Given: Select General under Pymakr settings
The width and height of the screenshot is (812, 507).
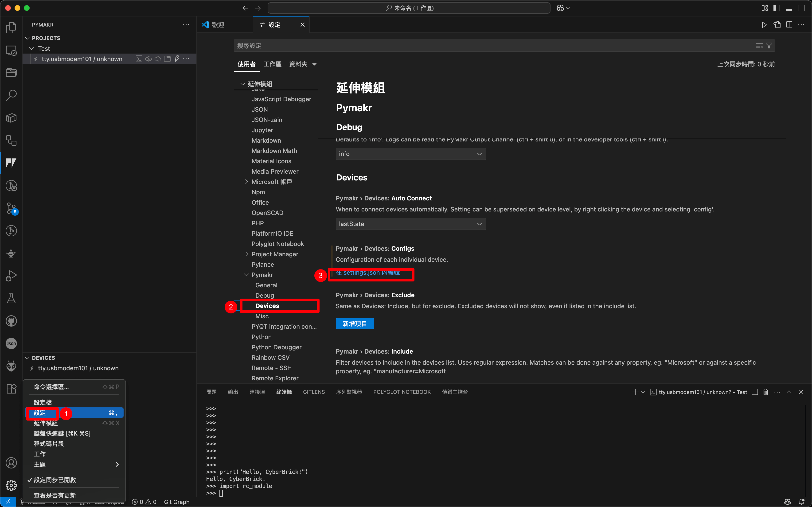Looking at the screenshot, I should (266, 285).
